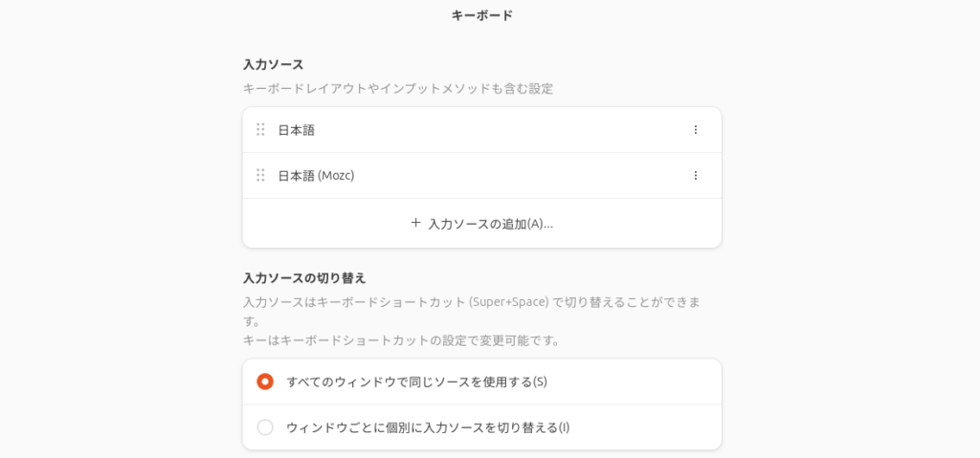Click the drag handle beside 日本語 (Mozc)
Screen dimensions: 980x458
pyautogui.click(x=260, y=176)
